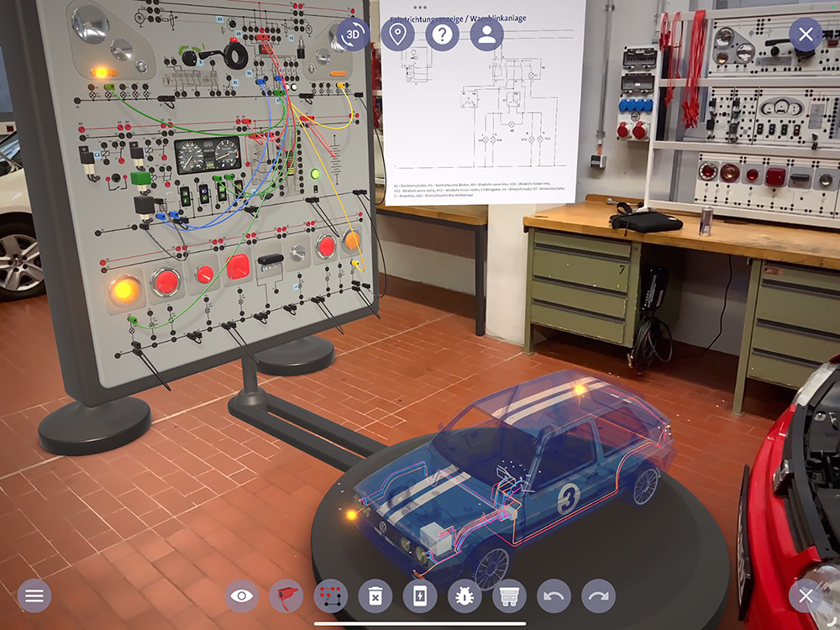This screenshot has height=630, width=840.
Task: Close the AR view with top X
Action: [806, 34]
